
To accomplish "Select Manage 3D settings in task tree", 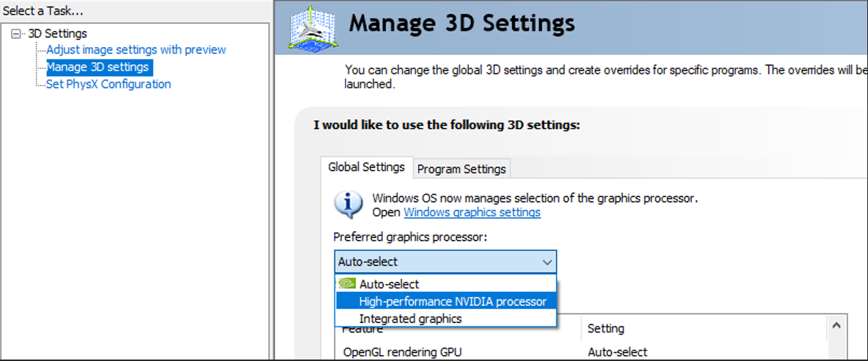I will pyautogui.click(x=98, y=67).
